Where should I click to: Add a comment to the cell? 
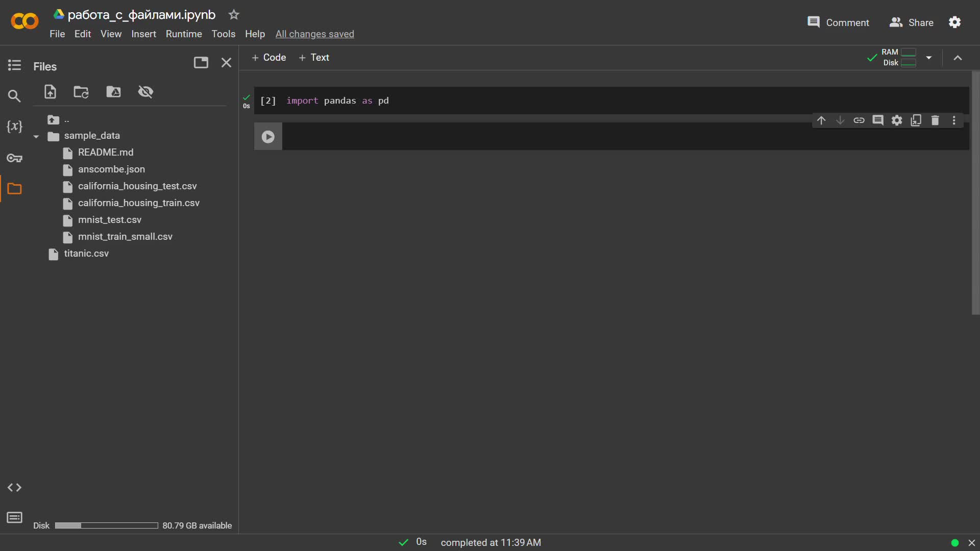point(878,120)
